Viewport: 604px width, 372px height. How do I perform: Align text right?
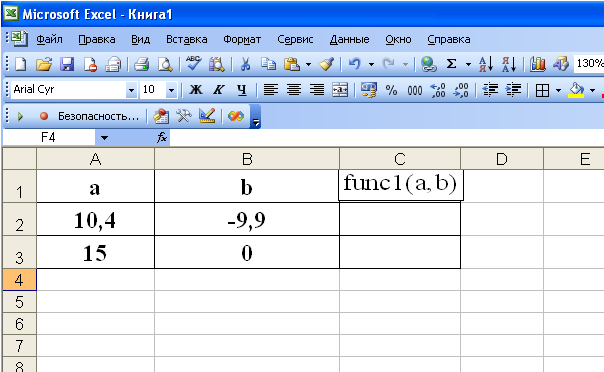tap(317, 90)
